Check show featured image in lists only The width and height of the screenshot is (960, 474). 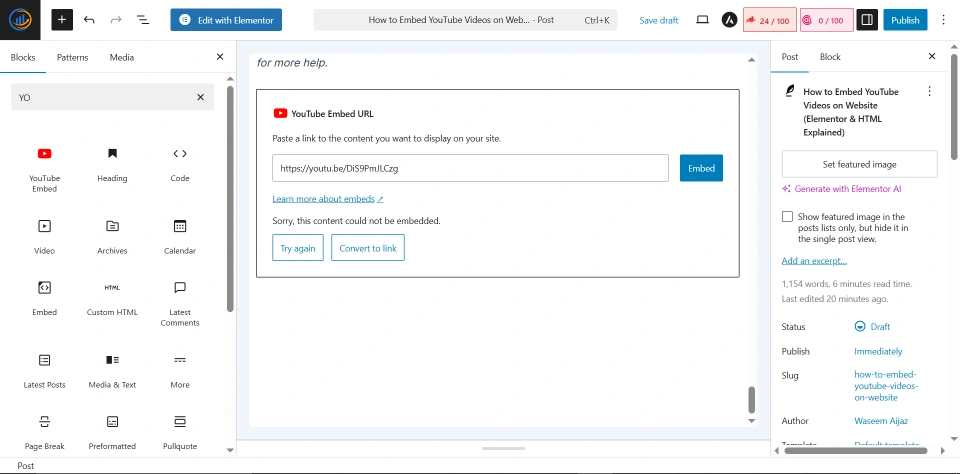(x=787, y=217)
